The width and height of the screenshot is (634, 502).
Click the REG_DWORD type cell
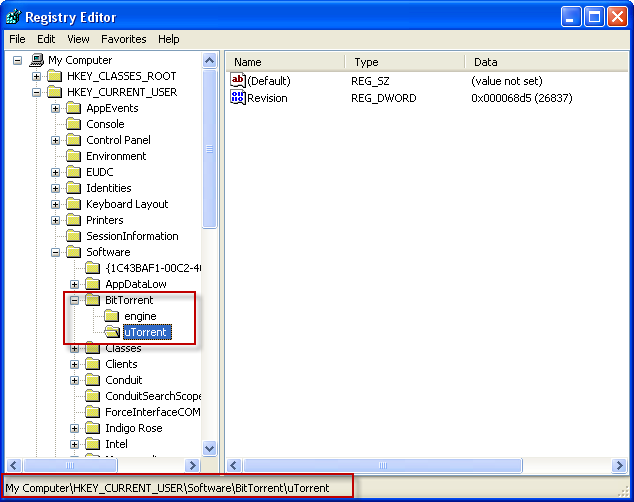coord(383,98)
